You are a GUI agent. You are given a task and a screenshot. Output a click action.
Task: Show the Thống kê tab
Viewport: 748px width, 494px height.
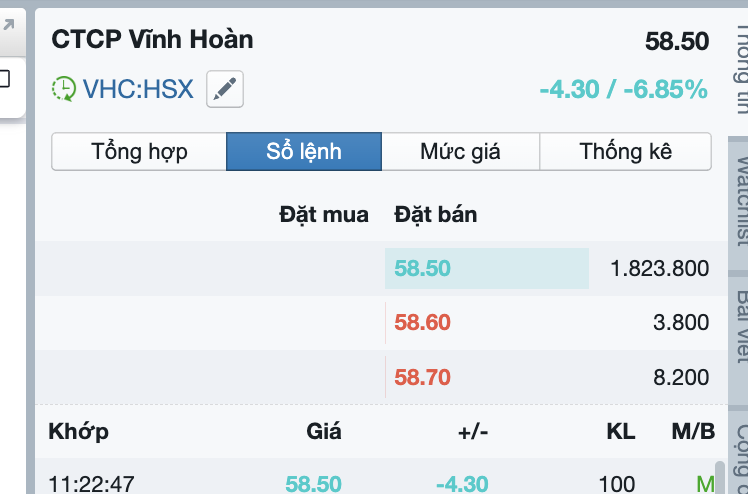pyautogui.click(x=626, y=152)
